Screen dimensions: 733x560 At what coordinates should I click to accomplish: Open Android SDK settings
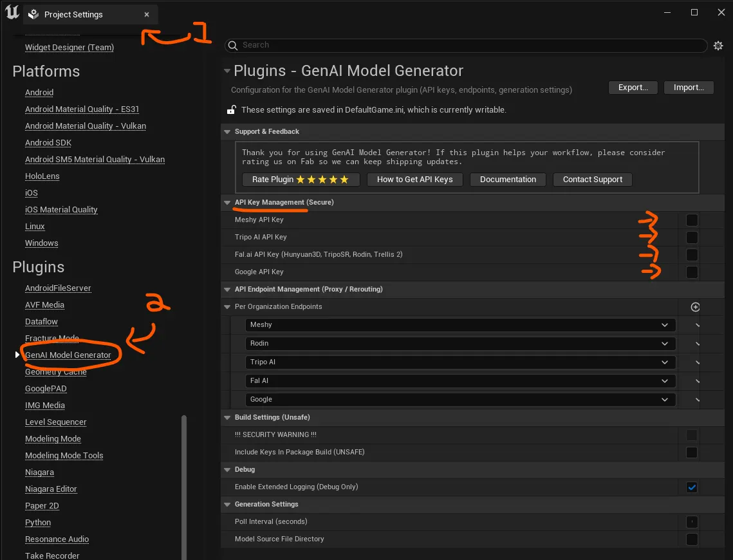click(48, 143)
